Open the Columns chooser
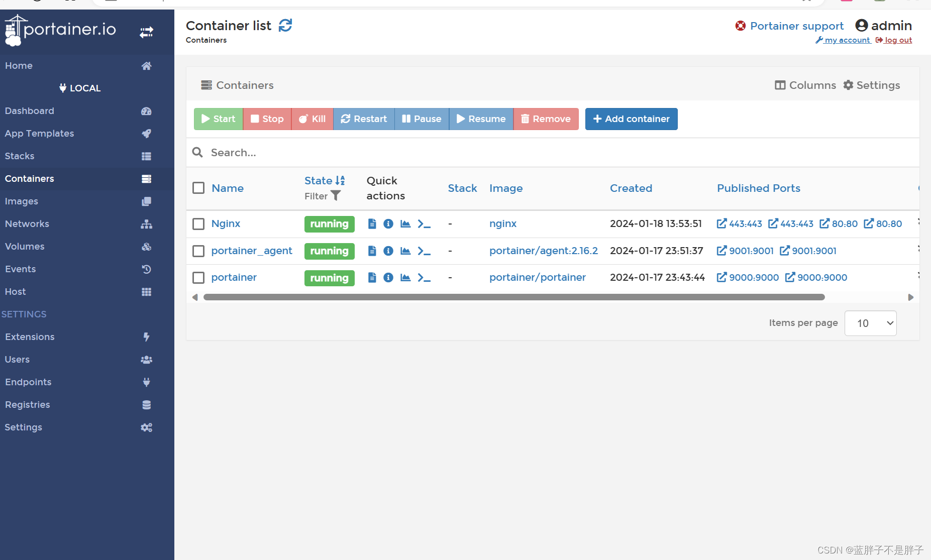 click(805, 85)
